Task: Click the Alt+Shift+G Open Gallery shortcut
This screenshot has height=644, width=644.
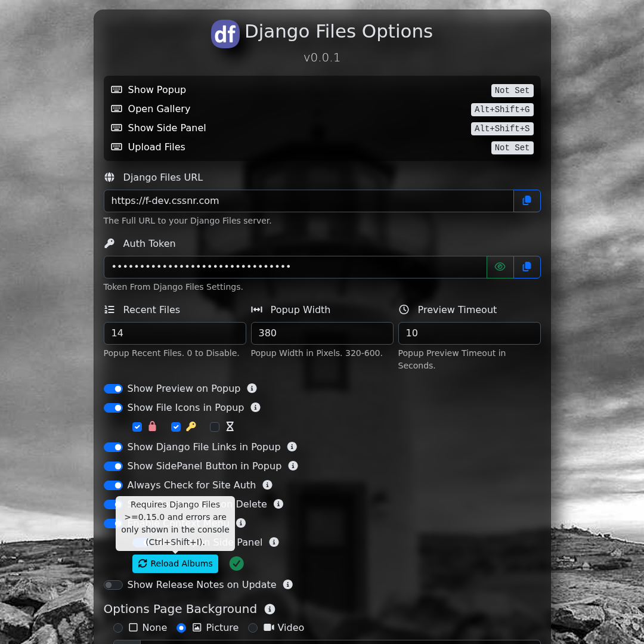Action: click(501, 110)
